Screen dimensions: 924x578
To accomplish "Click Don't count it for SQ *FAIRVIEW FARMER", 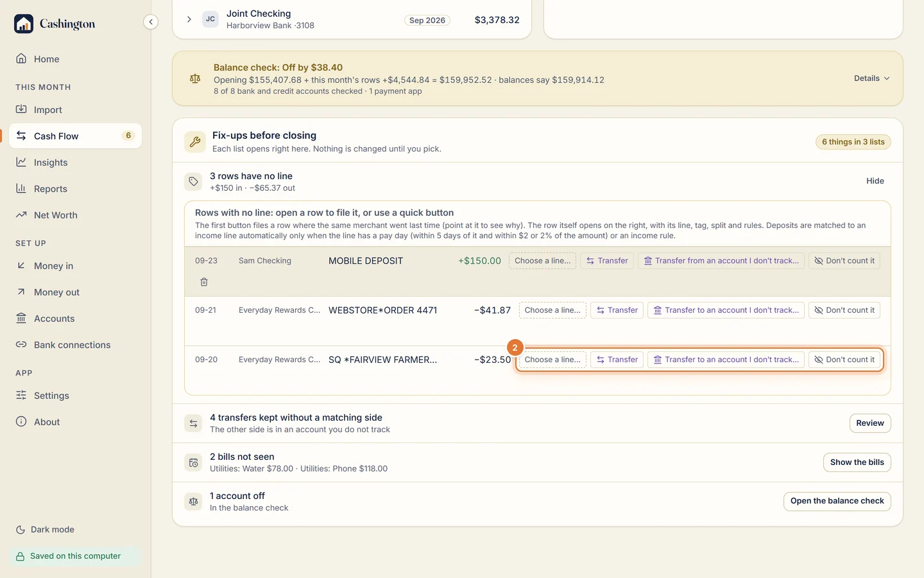I will click(x=844, y=360).
